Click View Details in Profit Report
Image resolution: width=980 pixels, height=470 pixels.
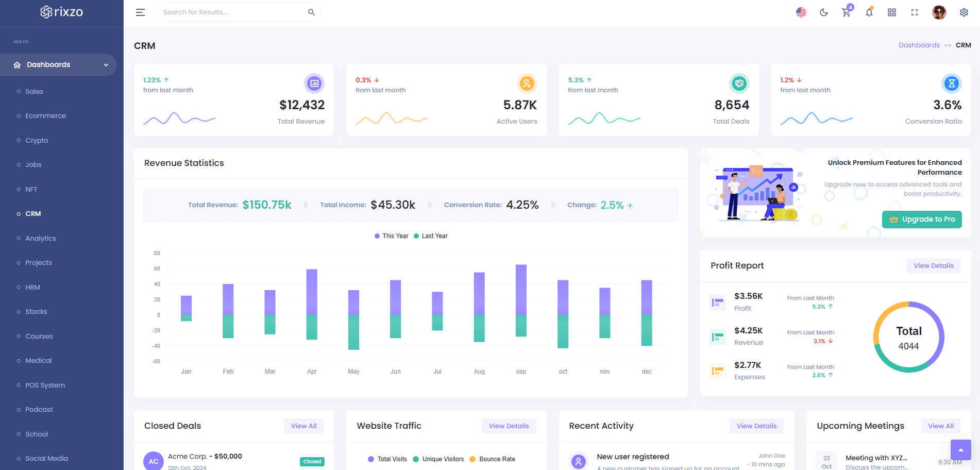point(933,266)
